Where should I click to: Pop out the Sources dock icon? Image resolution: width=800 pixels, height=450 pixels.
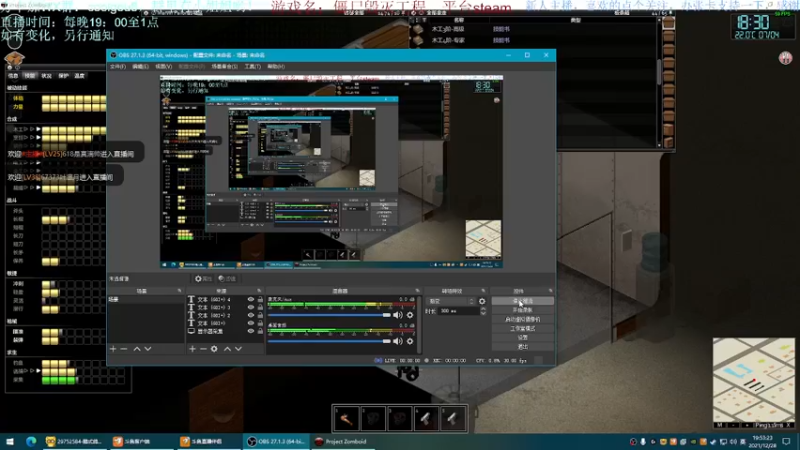[260, 291]
